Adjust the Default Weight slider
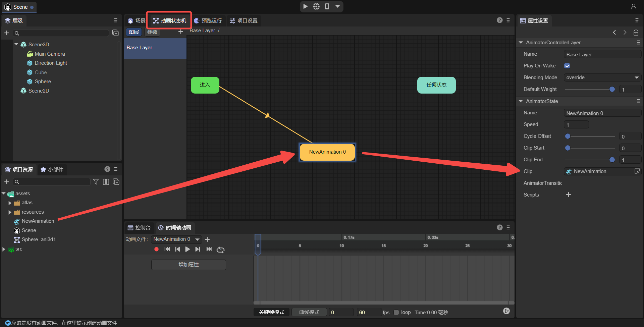644x327 pixels. click(x=612, y=89)
